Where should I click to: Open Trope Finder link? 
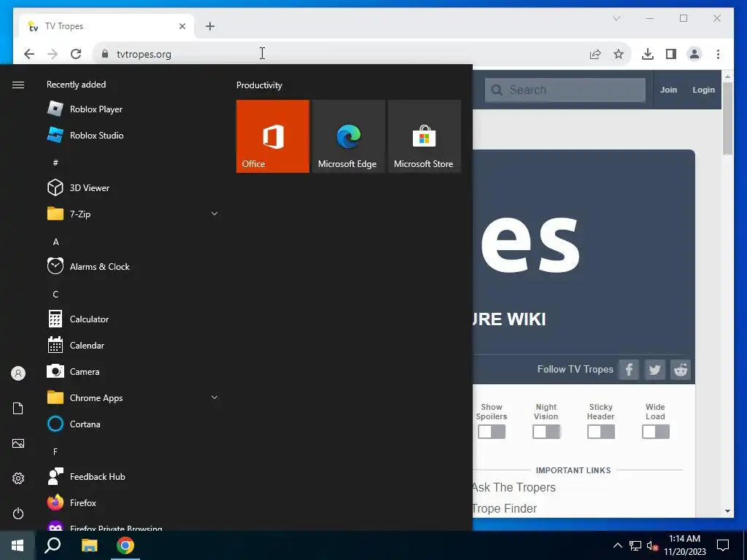pos(505,508)
